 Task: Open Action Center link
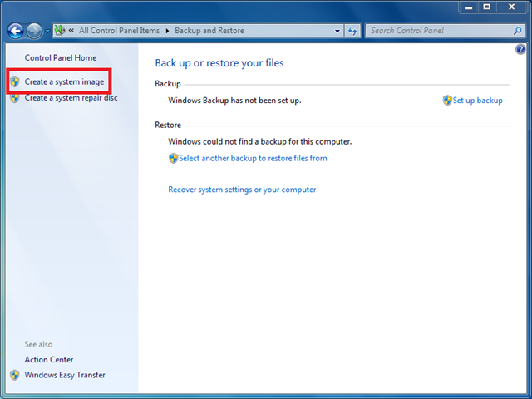point(49,359)
